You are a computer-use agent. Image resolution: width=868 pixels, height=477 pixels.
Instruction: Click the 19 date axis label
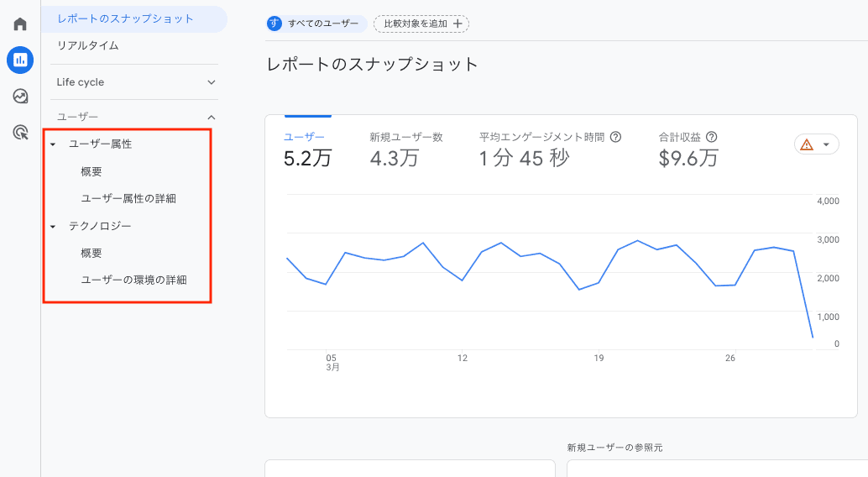coord(599,358)
